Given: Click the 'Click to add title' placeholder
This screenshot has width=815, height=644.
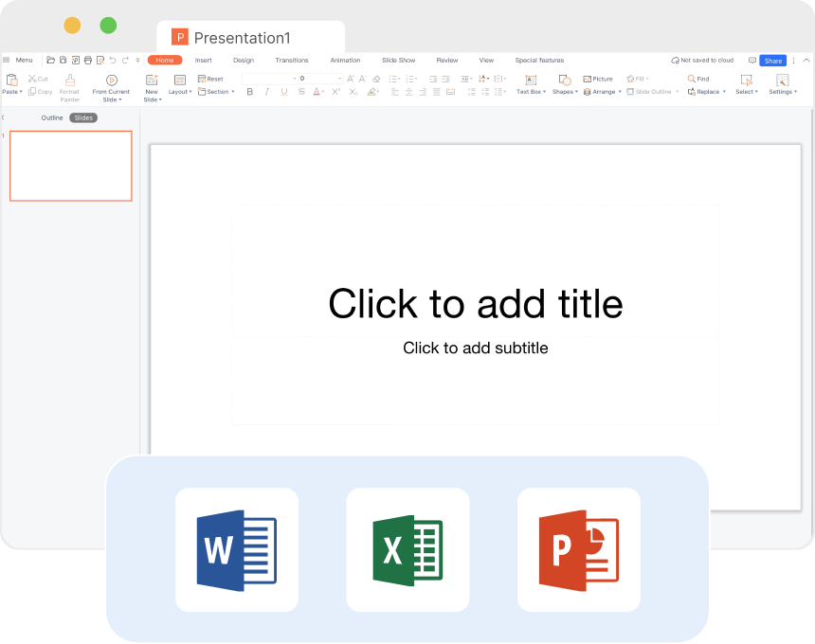Looking at the screenshot, I should (x=476, y=303).
